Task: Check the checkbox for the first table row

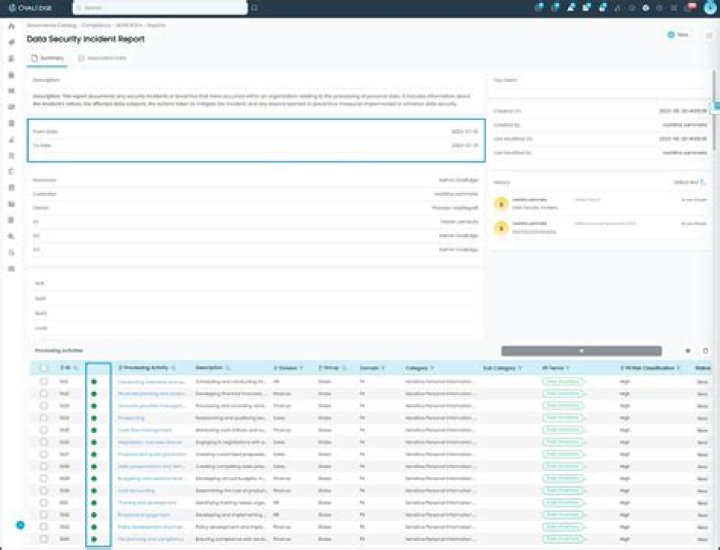Action: (43, 382)
